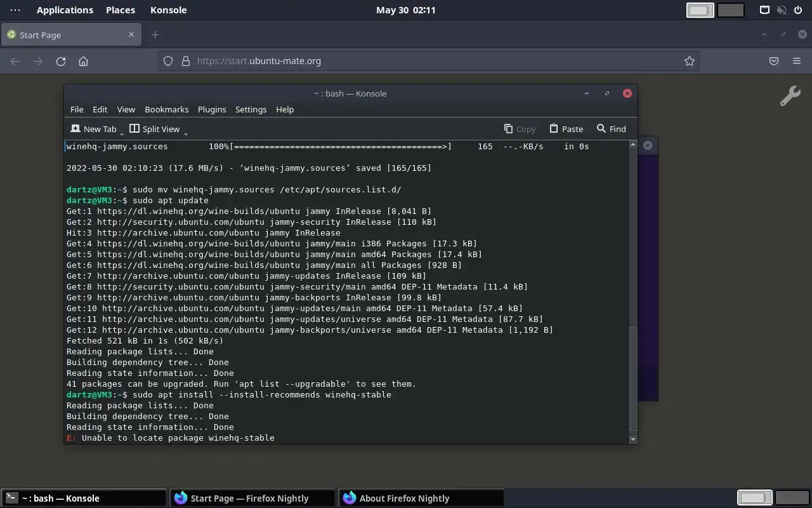
Task: Open the Firefox hamburger menu
Action: (x=797, y=61)
